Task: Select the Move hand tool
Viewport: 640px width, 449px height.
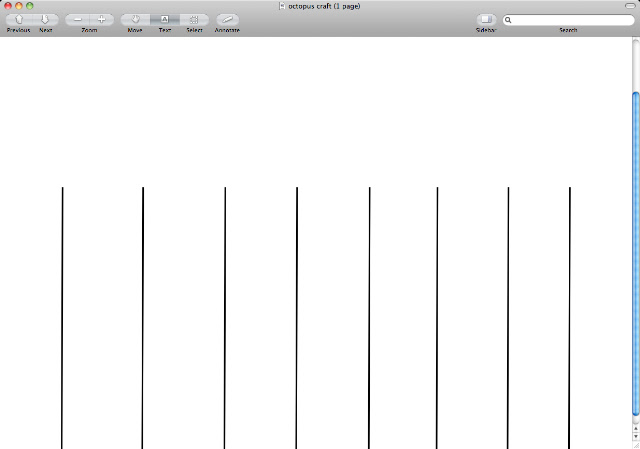Action: coord(135,20)
